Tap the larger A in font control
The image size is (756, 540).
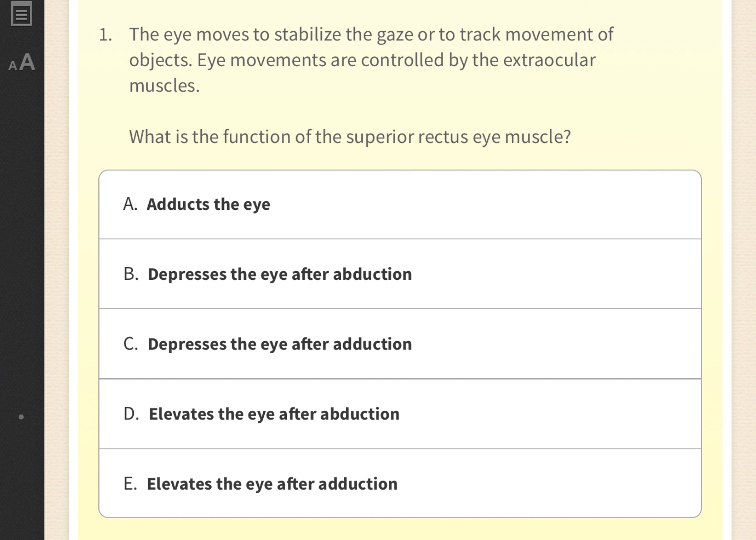point(27,62)
